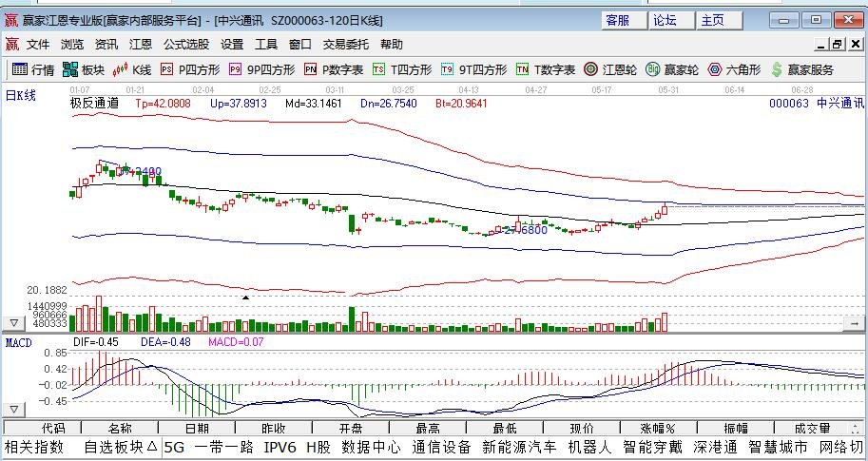This screenshot has width=868, height=461.
Task: Expand the 自选板块 list
Action: (120, 447)
